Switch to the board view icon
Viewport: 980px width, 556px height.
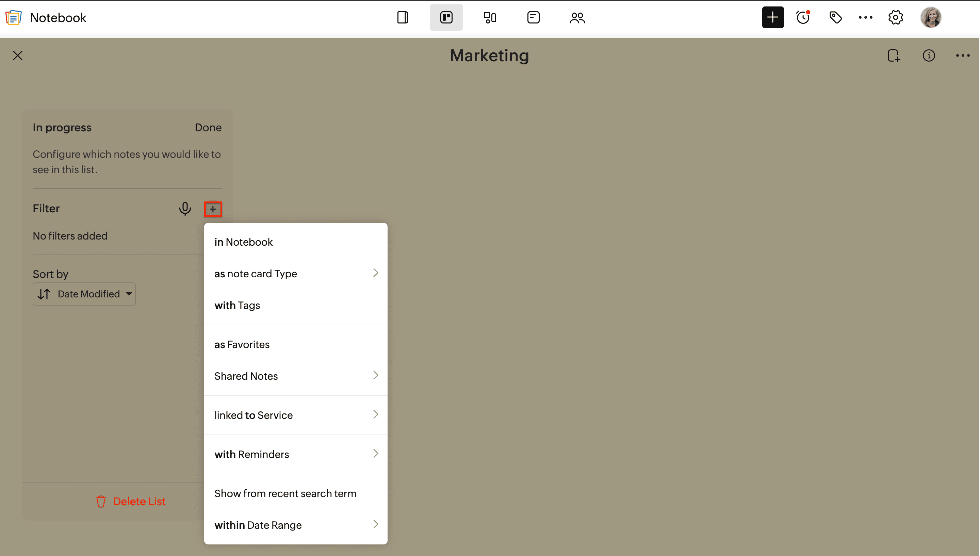[x=446, y=18]
